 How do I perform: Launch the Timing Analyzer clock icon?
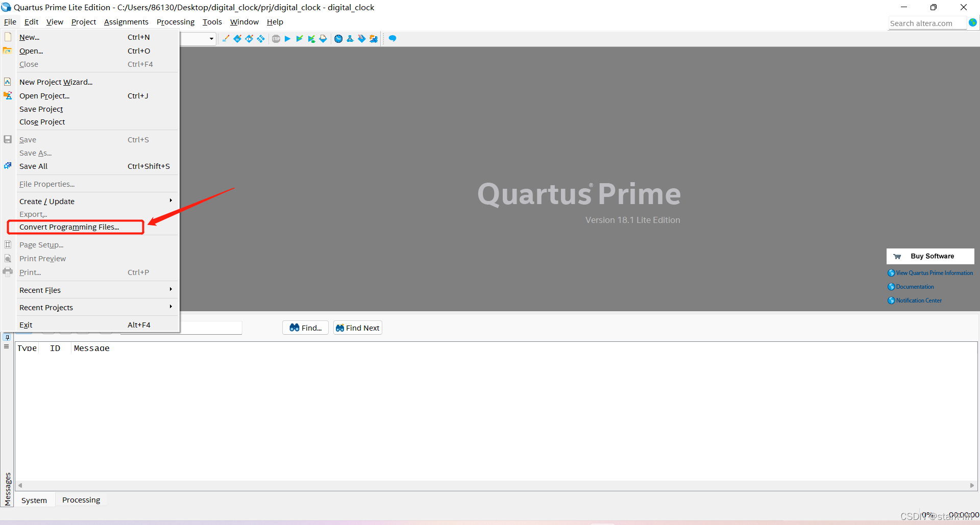[x=338, y=39]
